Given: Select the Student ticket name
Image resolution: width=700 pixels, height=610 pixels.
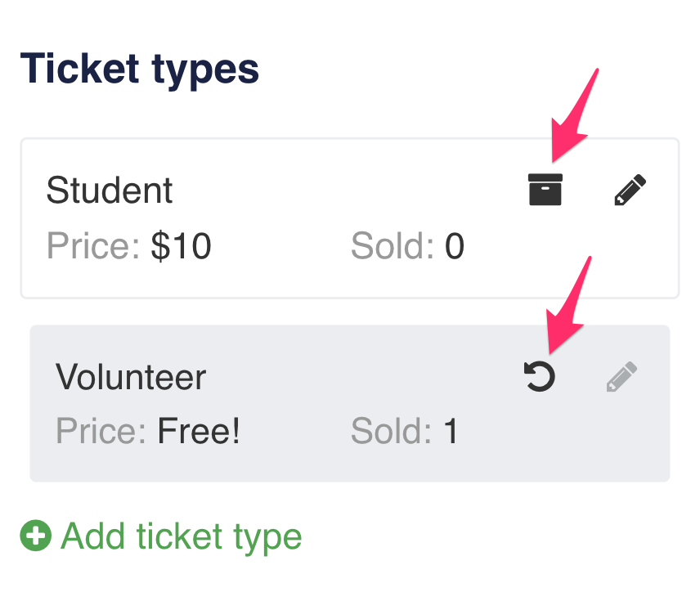Looking at the screenshot, I should tap(110, 191).
